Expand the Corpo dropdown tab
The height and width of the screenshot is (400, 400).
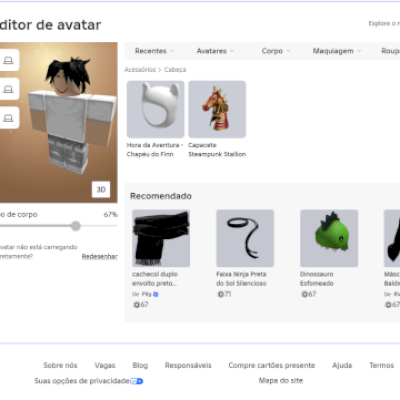tap(276, 51)
